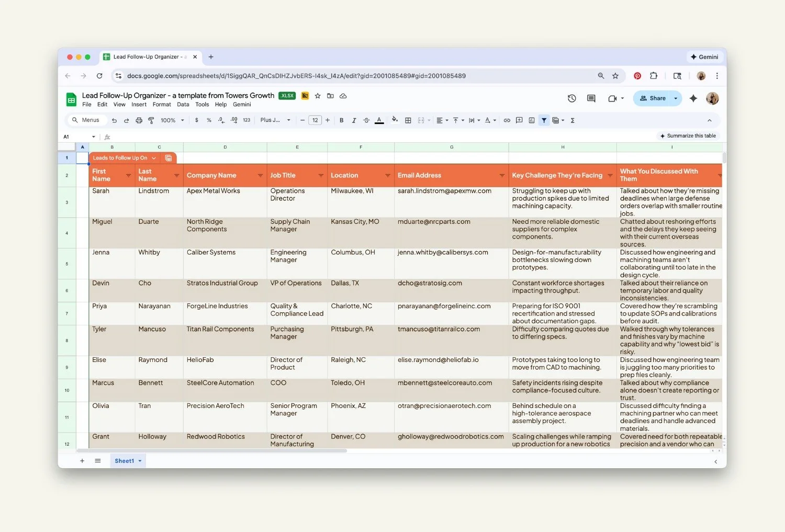785x532 pixels.
Task: Select the Titan Rail Components cell
Action: coord(225,341)
